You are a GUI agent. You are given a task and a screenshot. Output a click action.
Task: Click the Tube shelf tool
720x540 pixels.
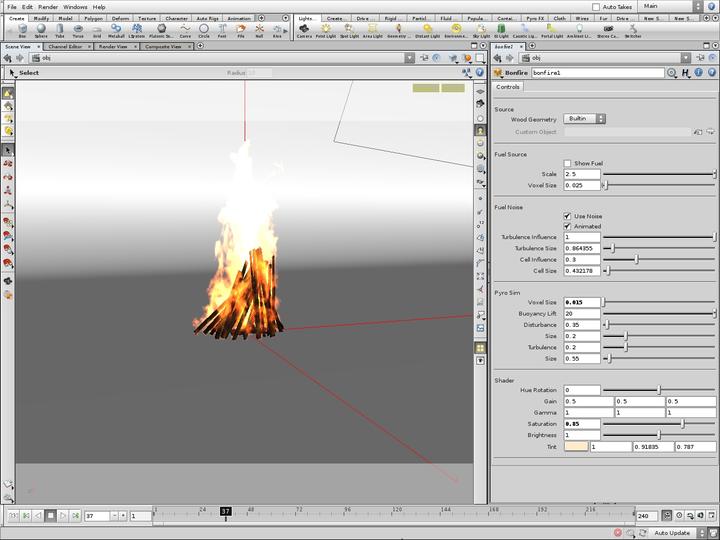point(59,30)
